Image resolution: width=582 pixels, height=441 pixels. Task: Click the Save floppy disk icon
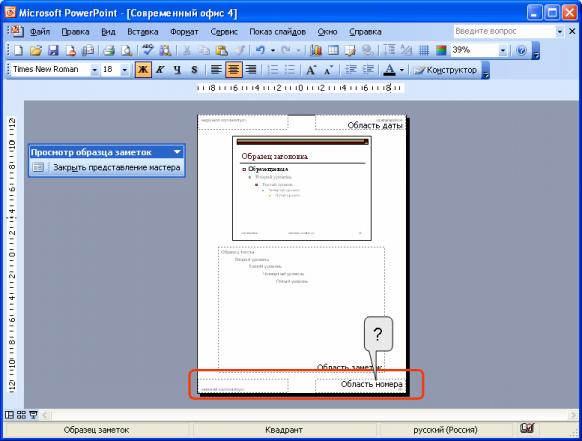coord(53,50)
